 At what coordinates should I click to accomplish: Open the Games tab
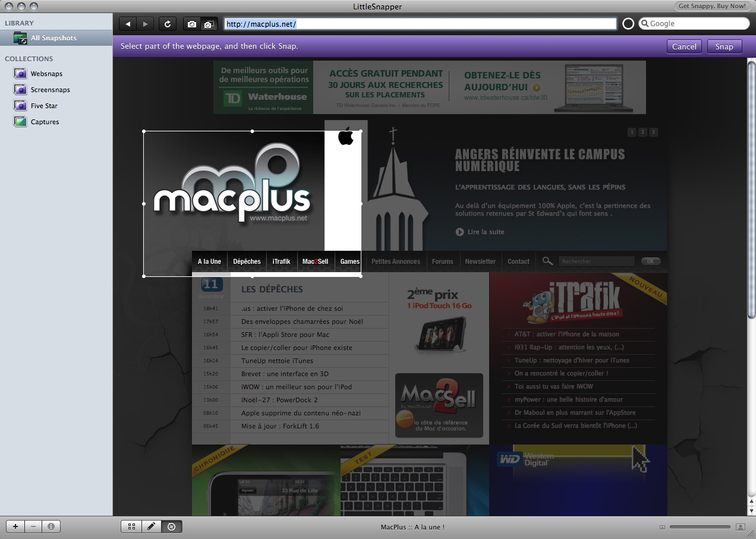[x=350, y=261]
